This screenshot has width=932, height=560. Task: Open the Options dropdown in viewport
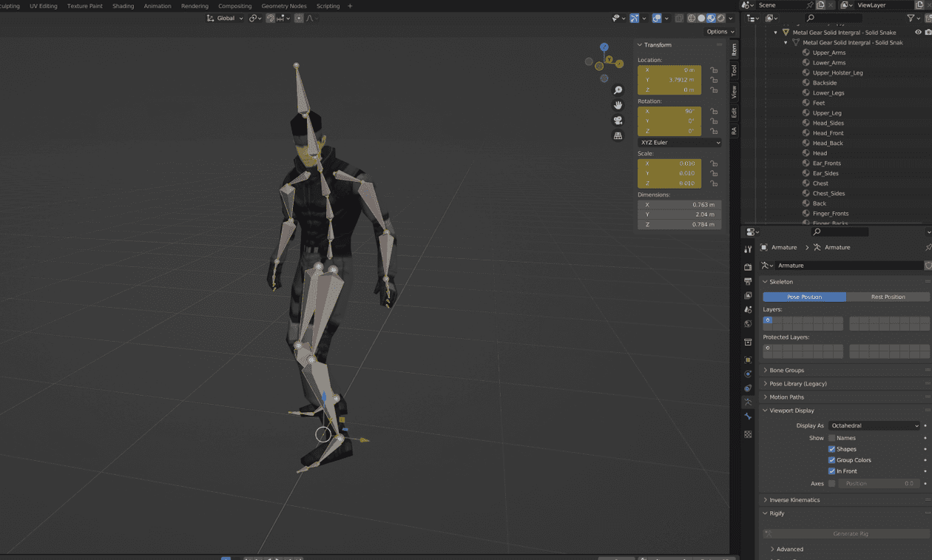(x=720, y=32)
